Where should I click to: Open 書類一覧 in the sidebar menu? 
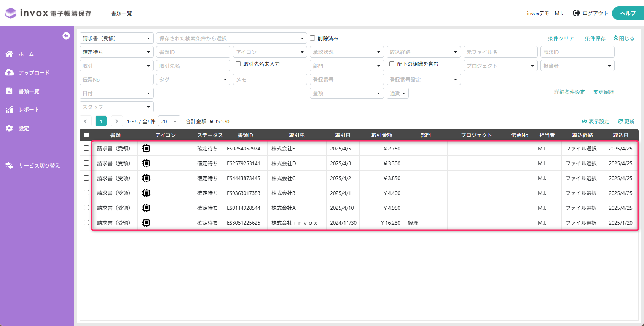click(x=29, y=91)
